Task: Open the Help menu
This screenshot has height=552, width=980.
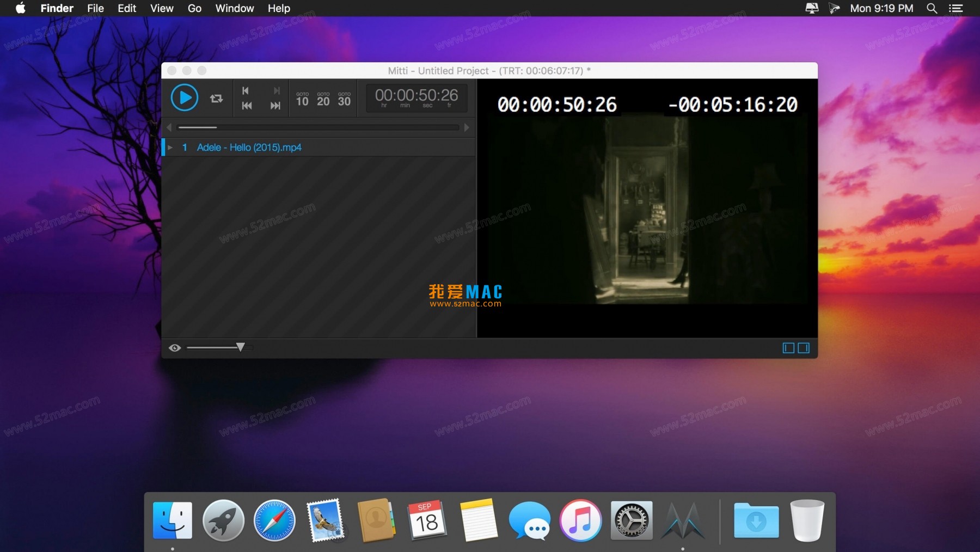Action: pyautogui.click(x=279, y=8)
